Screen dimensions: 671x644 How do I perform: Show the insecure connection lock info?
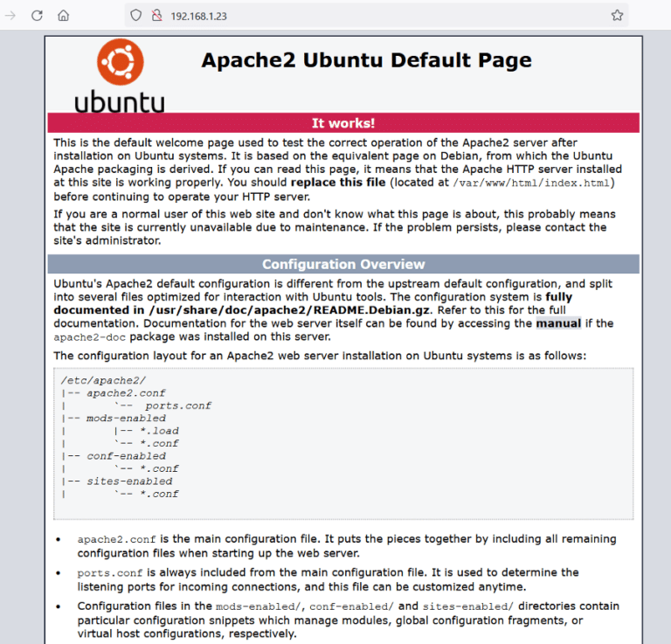(156, 16)
